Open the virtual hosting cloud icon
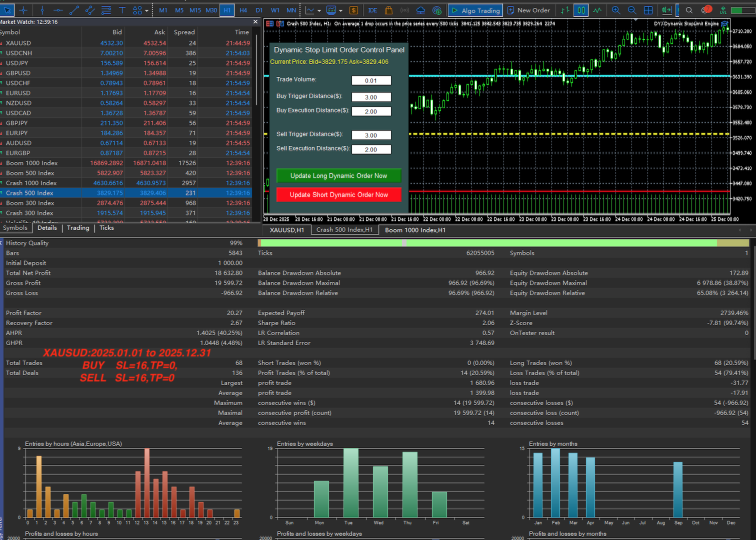 point(420,10)
